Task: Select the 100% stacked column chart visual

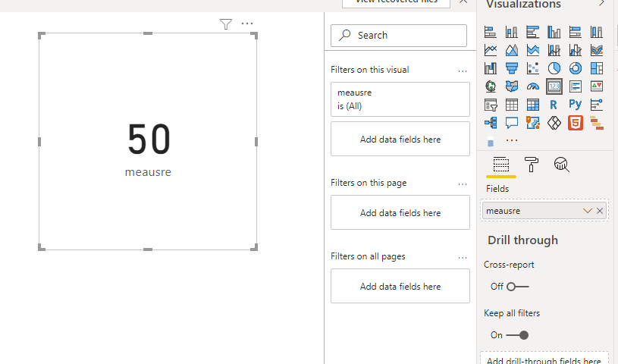Action: tap(597, 32)
